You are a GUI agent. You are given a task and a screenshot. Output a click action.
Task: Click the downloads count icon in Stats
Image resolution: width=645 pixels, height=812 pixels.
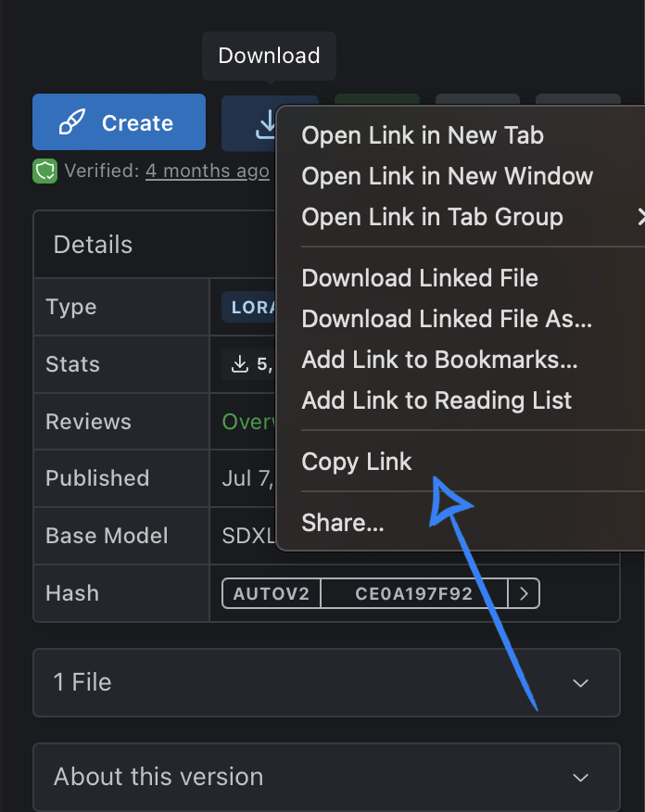coord(240,364)
